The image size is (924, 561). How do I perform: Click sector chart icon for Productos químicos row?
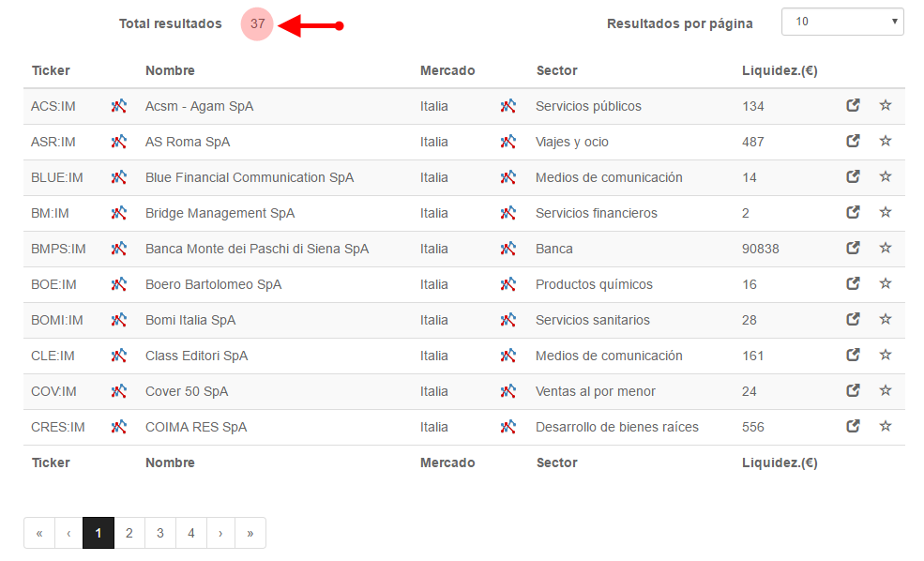[x=507, y=284]
